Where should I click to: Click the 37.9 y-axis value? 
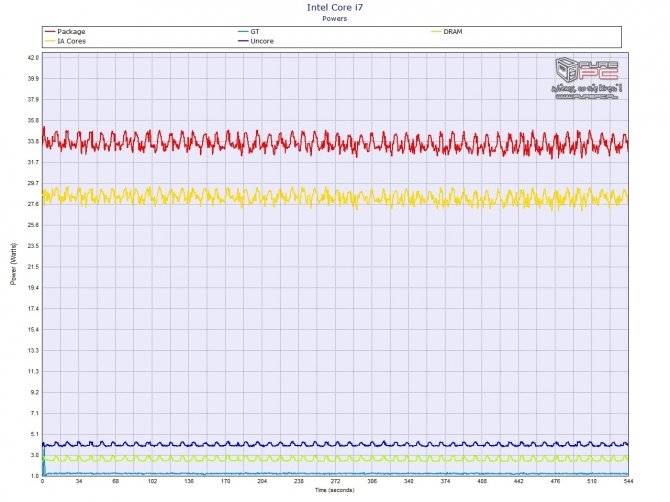click(34, 100)
